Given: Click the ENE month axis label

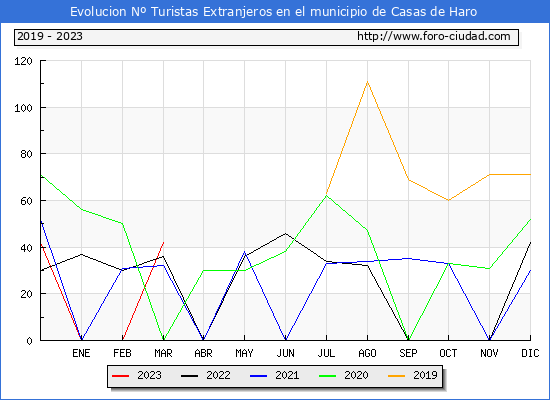Looking at the screenshot, I should [81, 353].
